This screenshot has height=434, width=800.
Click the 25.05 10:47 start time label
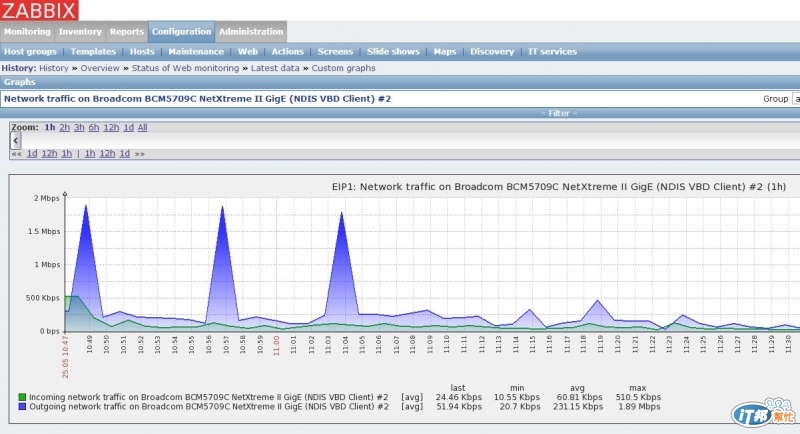(x=65, y=356)
